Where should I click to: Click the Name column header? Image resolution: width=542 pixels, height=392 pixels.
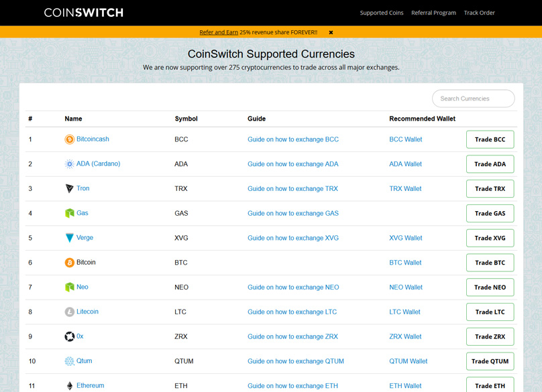pos(73,119)
